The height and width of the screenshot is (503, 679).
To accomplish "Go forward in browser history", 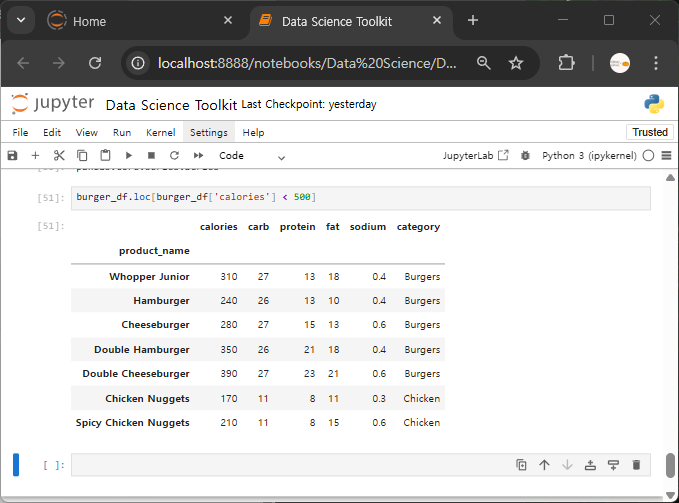I will pos(59,63).
